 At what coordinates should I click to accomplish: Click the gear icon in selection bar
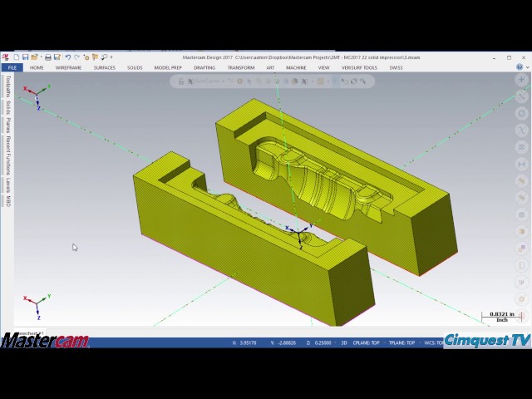click(240, 81)
